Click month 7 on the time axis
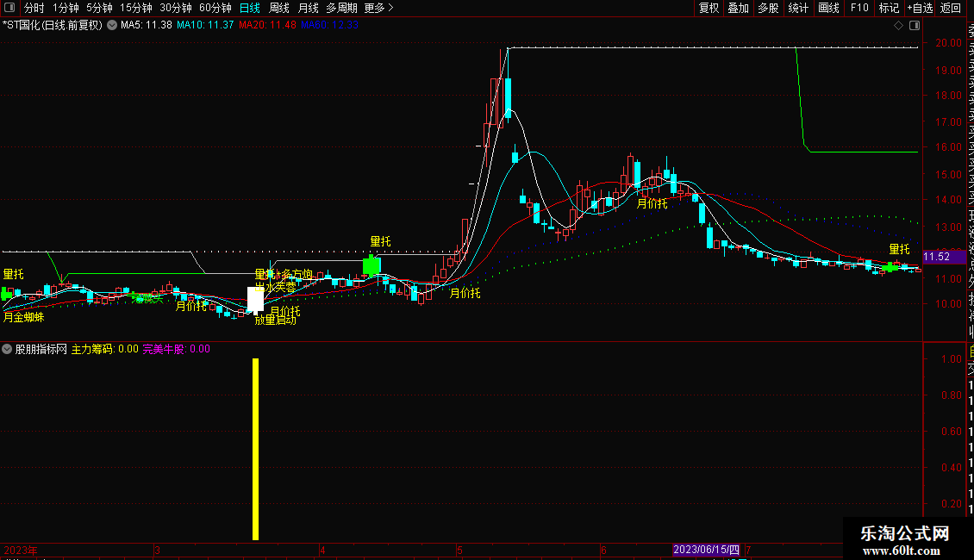 (748, 551)
